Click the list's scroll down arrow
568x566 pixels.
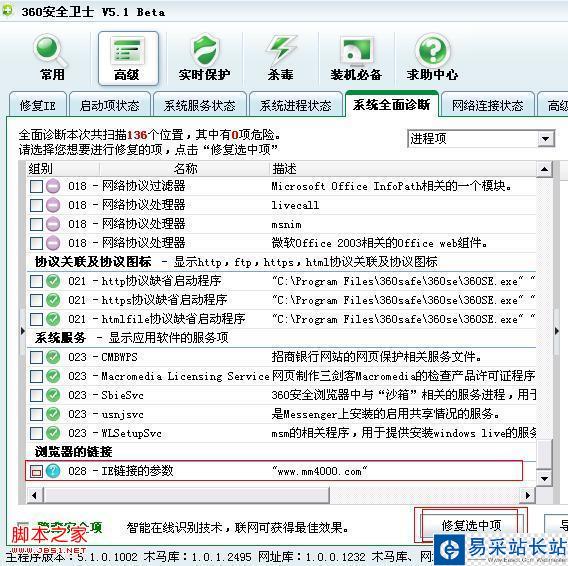(x=544, y=478)
